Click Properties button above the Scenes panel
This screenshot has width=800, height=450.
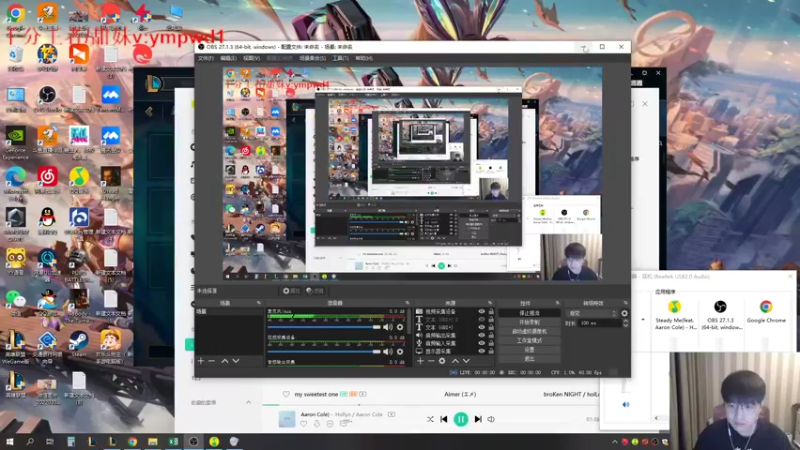coord(292,291)
